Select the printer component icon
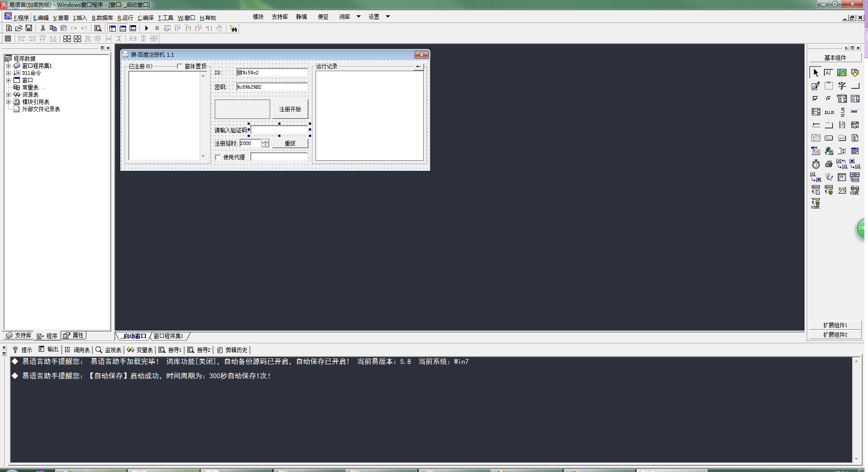The height and width of the screenshot is (472, 868). pos(828,164)
